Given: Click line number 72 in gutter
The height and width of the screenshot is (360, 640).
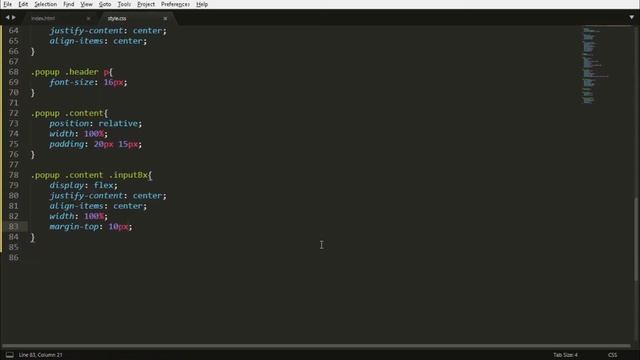Looking at the screenshot, I should [x=13, y=113].
